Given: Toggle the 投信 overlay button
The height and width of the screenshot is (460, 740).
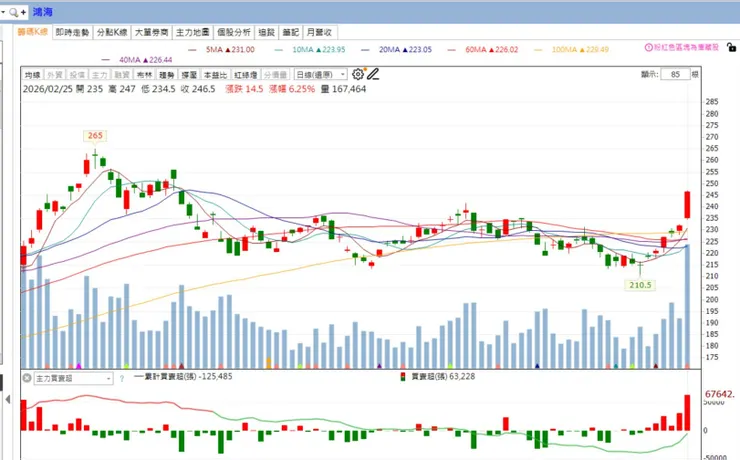Looking at the screenshot, I should [77, 75].
